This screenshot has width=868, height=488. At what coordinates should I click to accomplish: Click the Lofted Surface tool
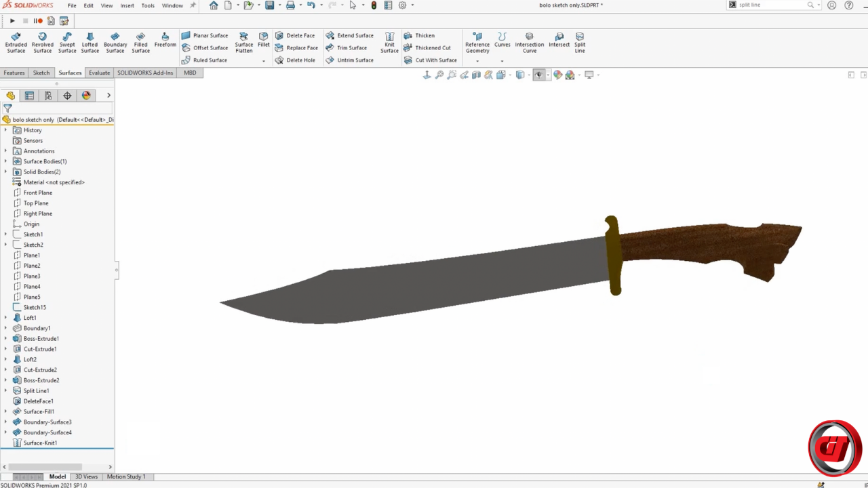[90, 42]
